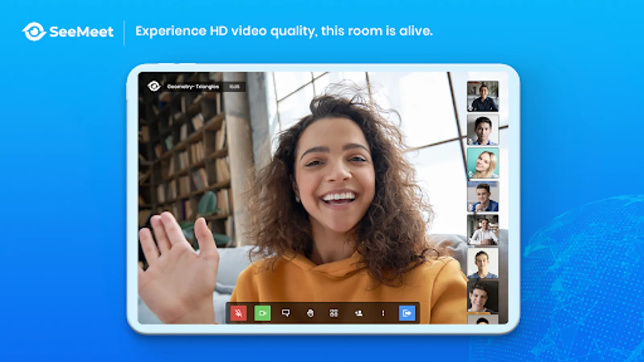Viewport: 644px width, 362px height.
Task: Unmute the microphone with the red mic button
Action: click(x=238, y=313)
